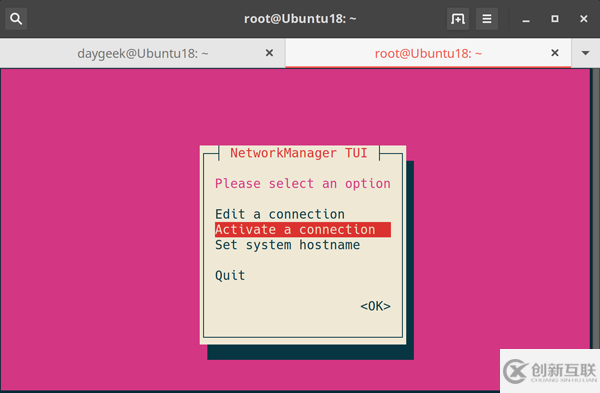The height and width of the screenshot is (393, 600).
Task: Close the terminal window
Action: pos(584,18)
